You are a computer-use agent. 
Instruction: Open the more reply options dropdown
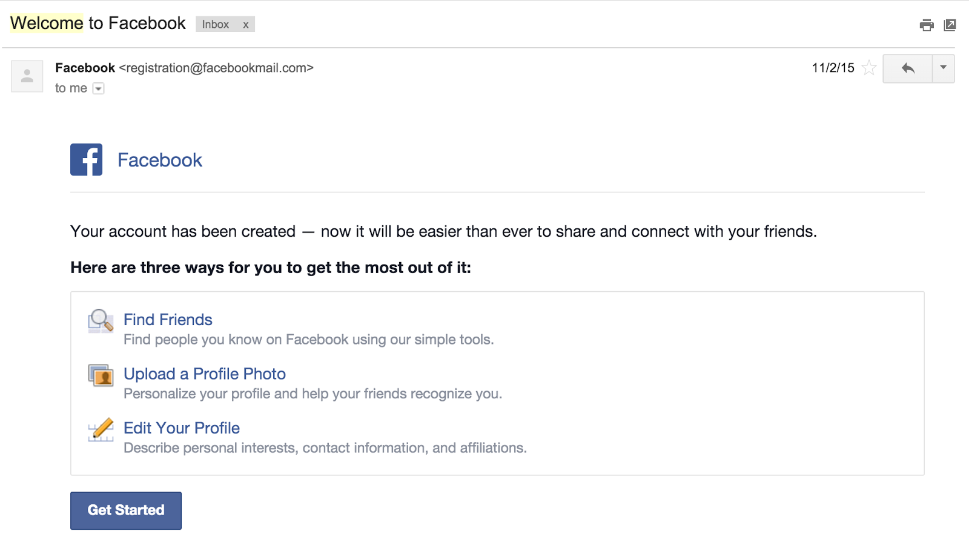pos(943,68)
